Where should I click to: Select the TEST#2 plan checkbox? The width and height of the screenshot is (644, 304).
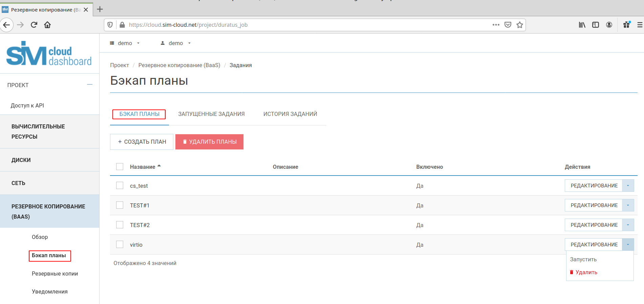coord(120,225)
